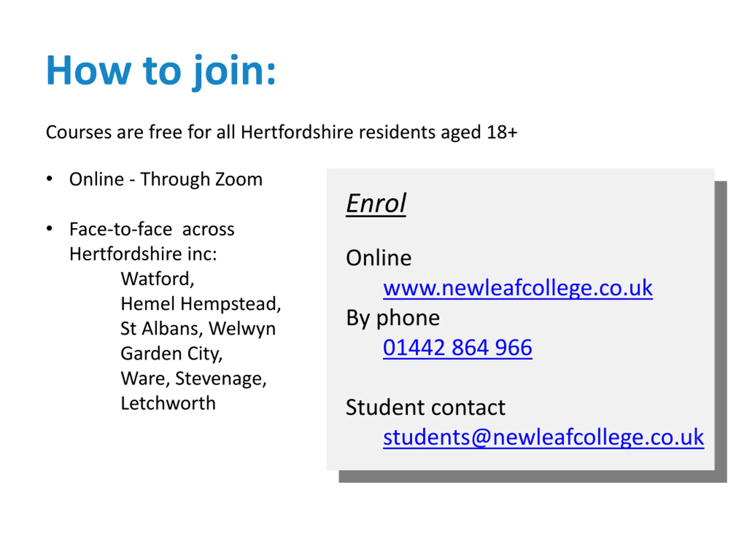Click the 'Hertfordshire inc:' text line
The height and width of the screenshot is (560, 747).
[x=143, y=254]
